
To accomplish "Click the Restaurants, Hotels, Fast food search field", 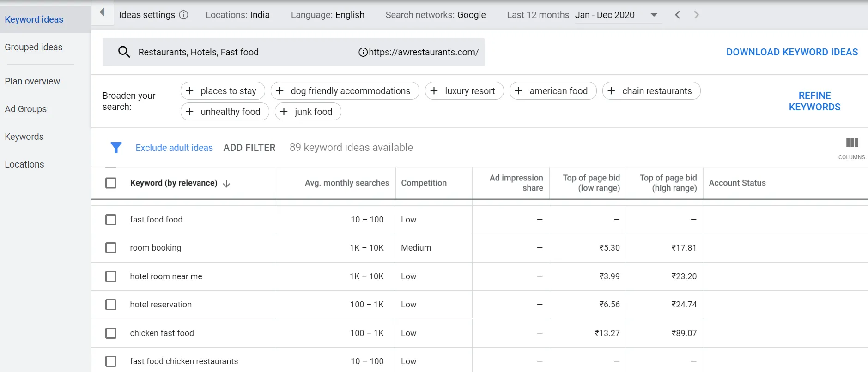I will click(231, 52).
